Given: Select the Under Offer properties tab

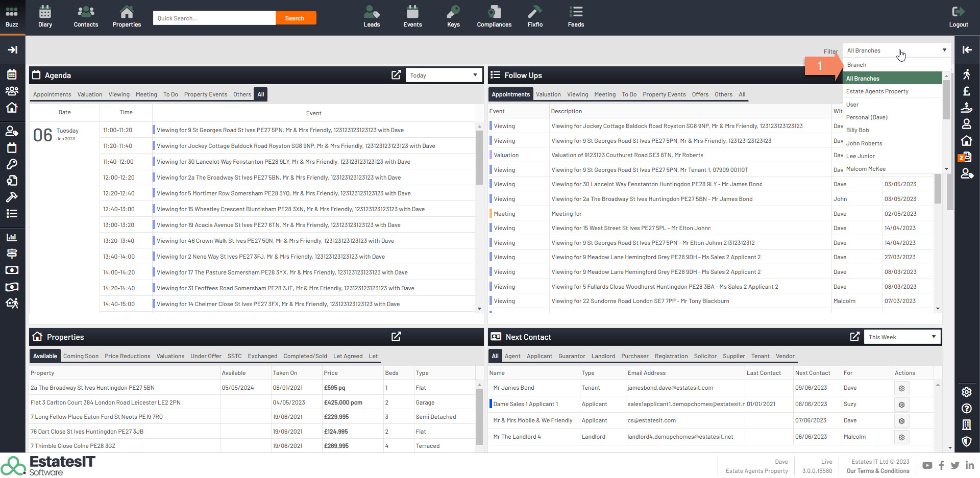Looking at the screenshot, I should point(206,356).
